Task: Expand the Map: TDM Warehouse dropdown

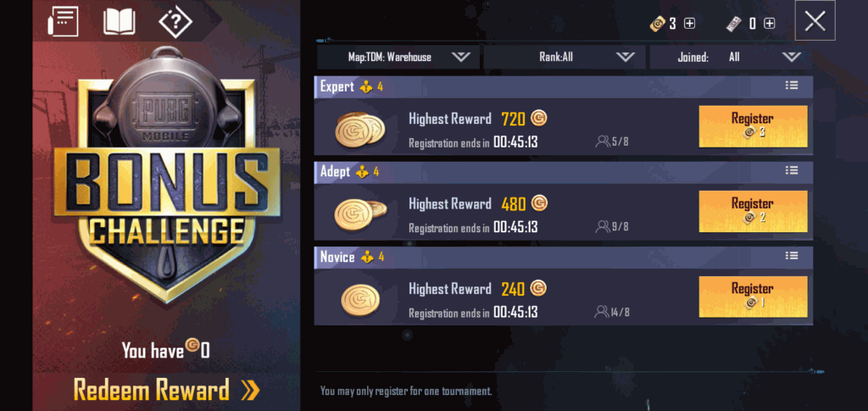Action: coord(398,57)
